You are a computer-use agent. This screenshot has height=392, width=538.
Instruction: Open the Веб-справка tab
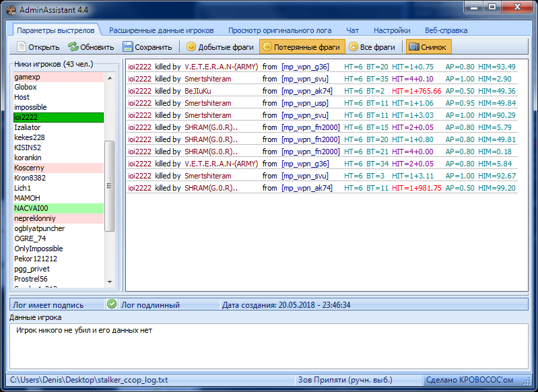(x=446, y=30)
